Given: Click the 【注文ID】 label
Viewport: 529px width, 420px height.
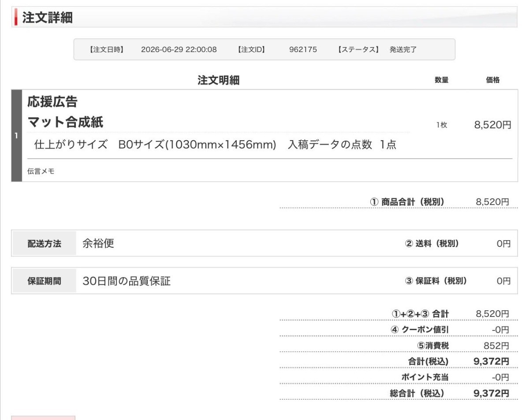Looking at the screenshot, I should click(x=252, y=49).
